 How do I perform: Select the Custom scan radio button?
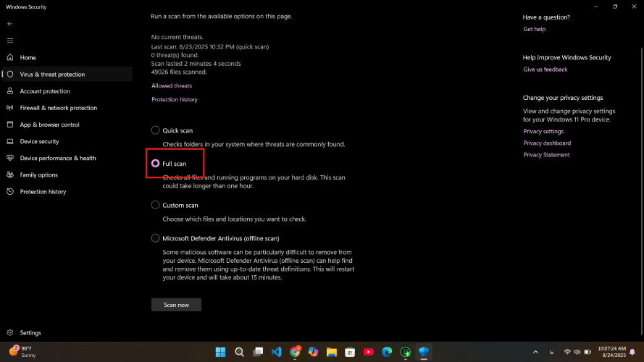(x=156, y=206)
